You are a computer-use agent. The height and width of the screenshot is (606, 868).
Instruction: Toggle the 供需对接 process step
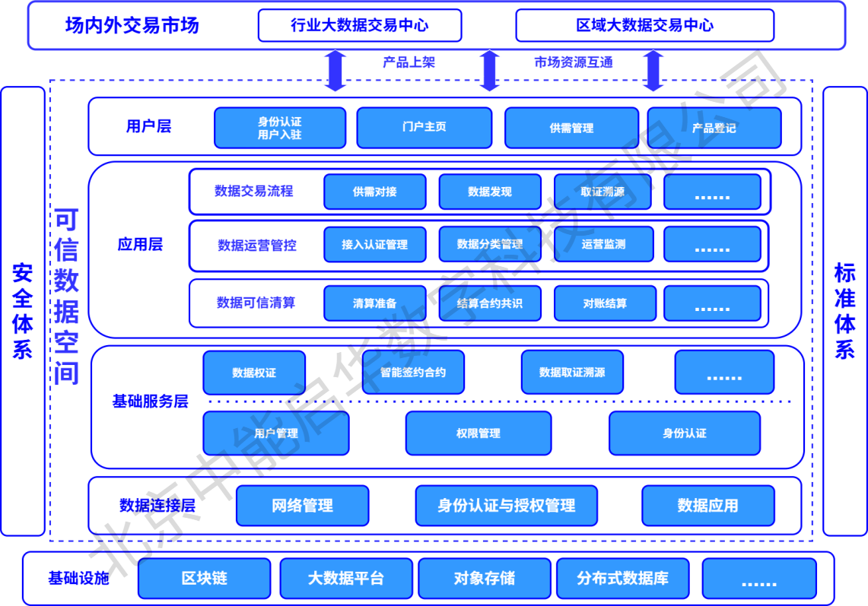[x=375, y=192]
